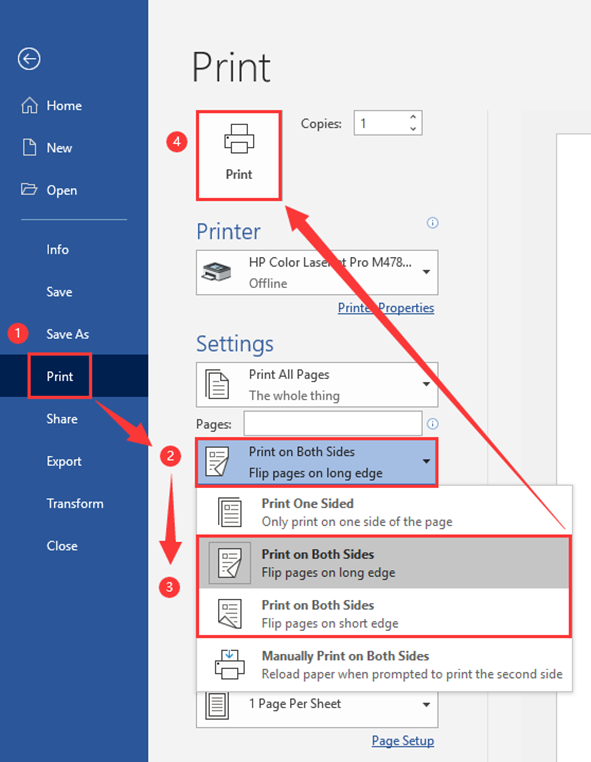Expand the 1 Page Per Sheet dropdown
The image size is (591, 762).
[x=317, y=705]
